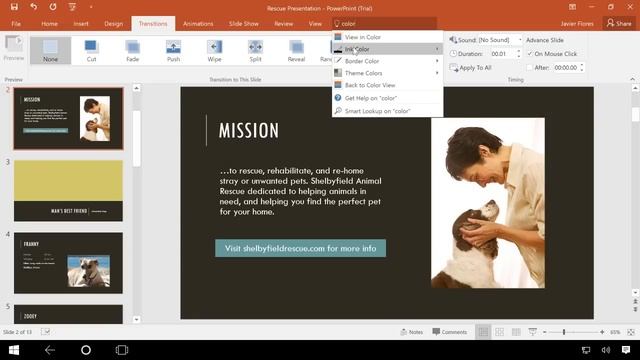Select the Reveal transition

(296, 51)
